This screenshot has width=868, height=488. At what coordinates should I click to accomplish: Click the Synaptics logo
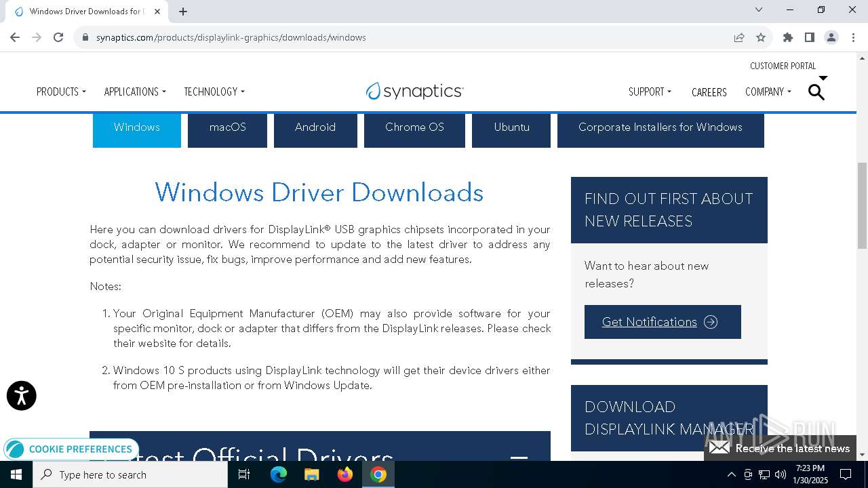coord(414,91)
